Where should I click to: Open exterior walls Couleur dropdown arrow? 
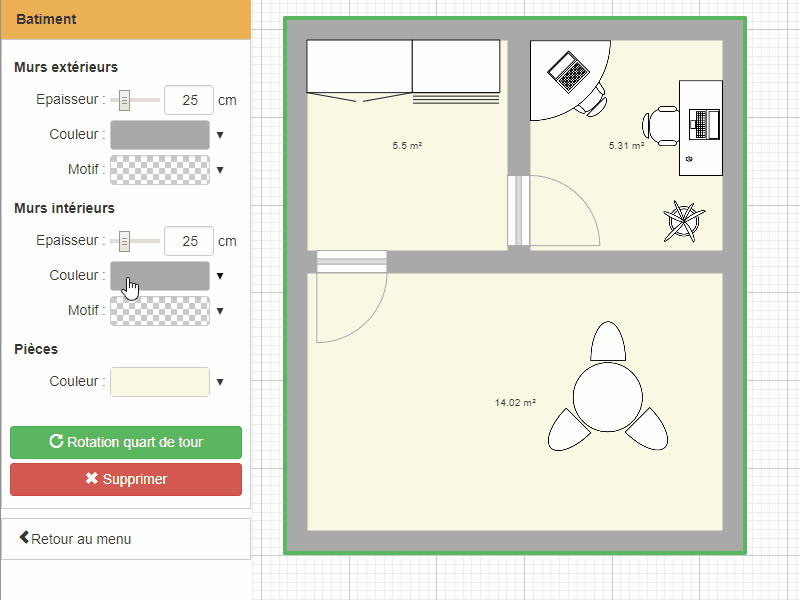tap(220, 135)
